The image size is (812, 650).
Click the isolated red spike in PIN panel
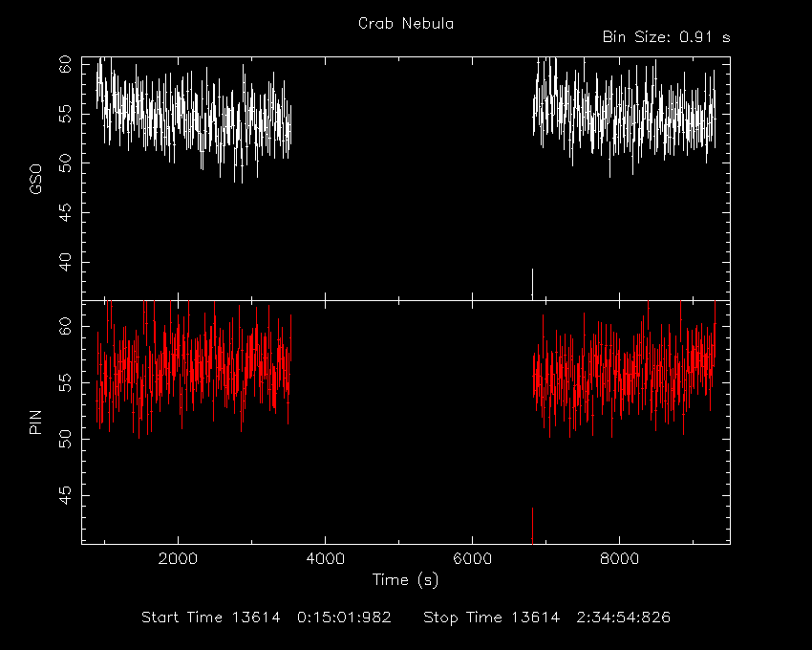pyautogui.click(x=532, y=526)
